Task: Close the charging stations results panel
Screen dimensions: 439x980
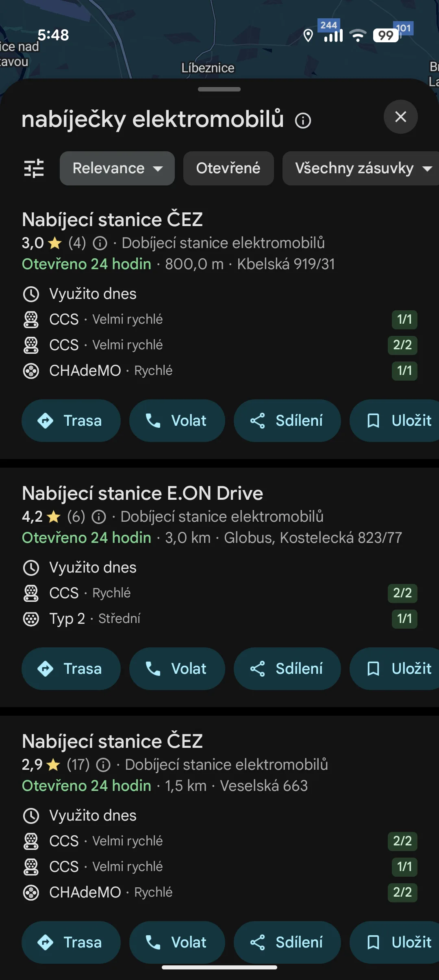Action: pyautogui.click(x=400, y=117)
